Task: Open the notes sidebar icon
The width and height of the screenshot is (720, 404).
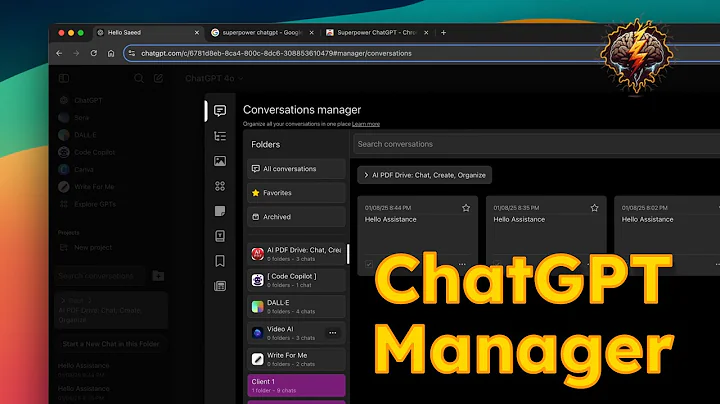Action: [220, 211]
